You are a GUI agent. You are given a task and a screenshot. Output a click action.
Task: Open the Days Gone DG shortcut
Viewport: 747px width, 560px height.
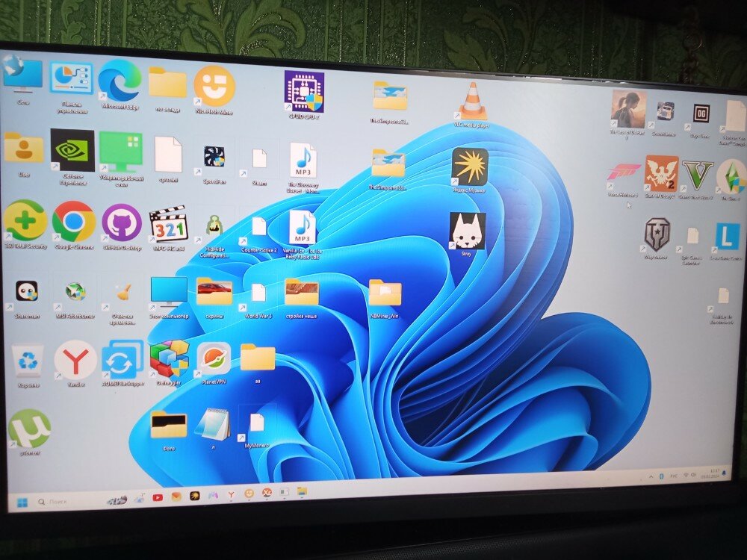tap(701, 119)
